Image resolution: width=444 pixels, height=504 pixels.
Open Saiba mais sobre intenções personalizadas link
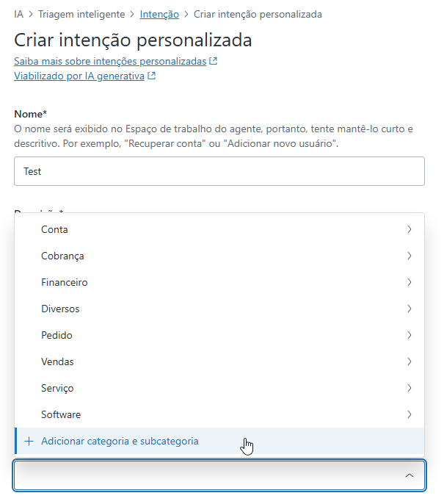110,61
